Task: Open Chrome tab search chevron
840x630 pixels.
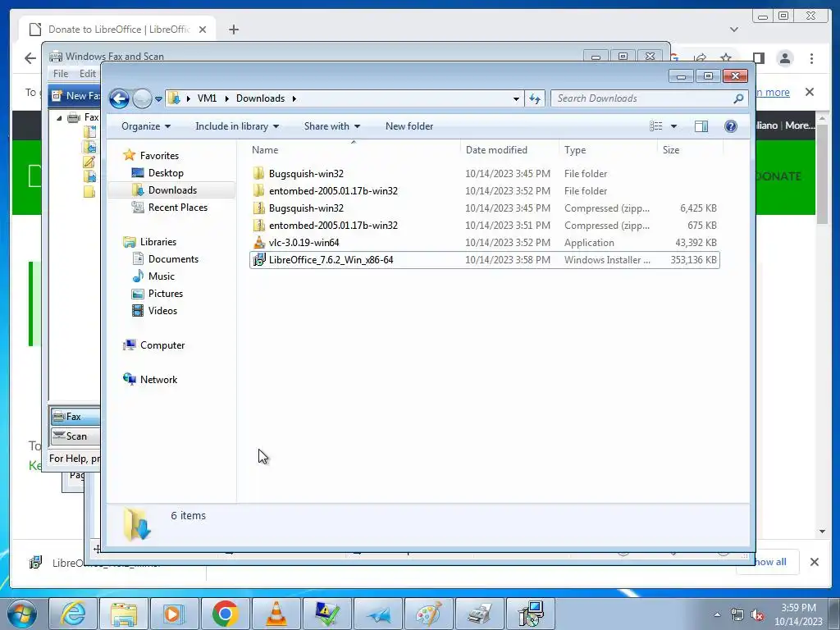Action: 734,30
